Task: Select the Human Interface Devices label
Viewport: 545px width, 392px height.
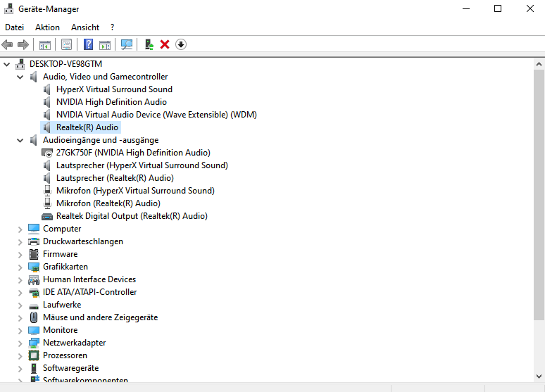Action: pyautogui.click(x=89, y=279)
